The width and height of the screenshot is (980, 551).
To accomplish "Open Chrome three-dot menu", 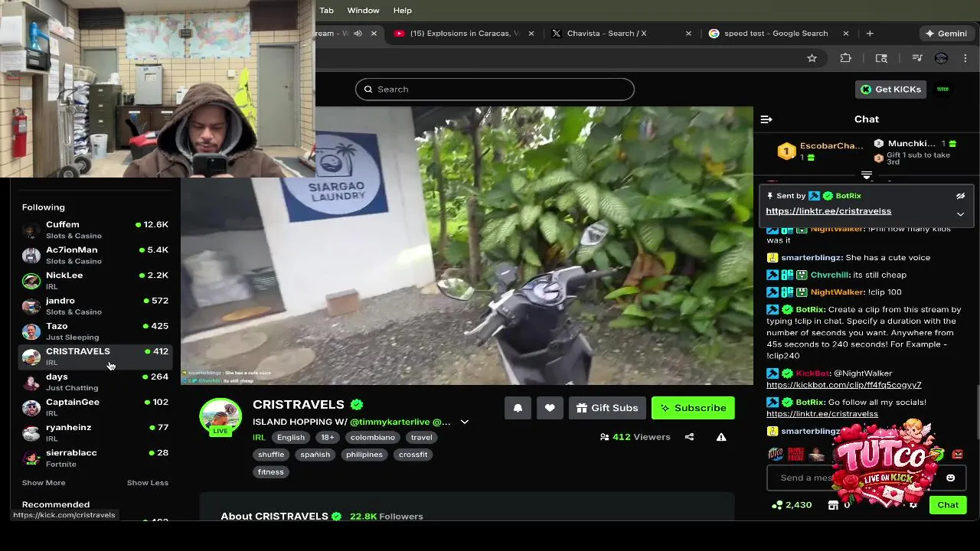I will tap(965, 58).
